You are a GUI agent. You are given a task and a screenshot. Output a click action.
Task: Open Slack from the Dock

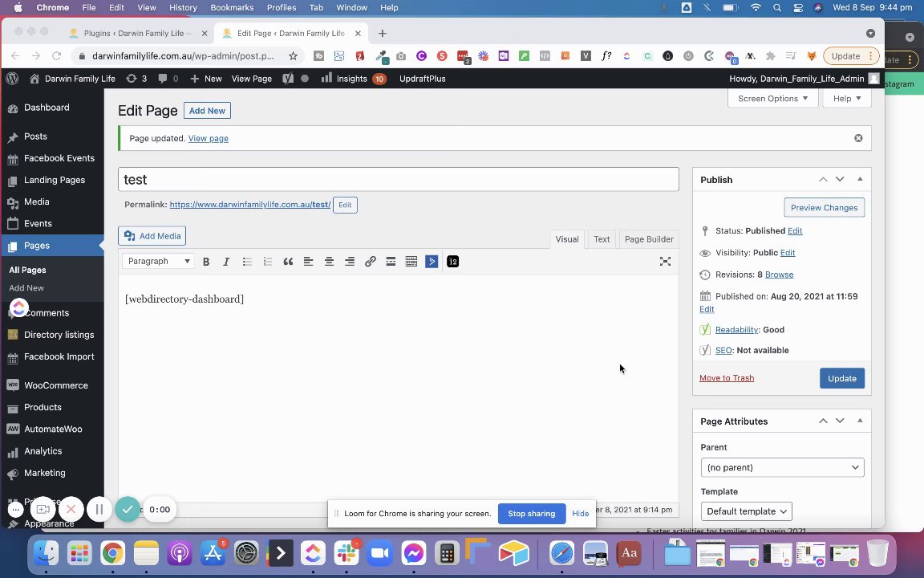[346, 553]
